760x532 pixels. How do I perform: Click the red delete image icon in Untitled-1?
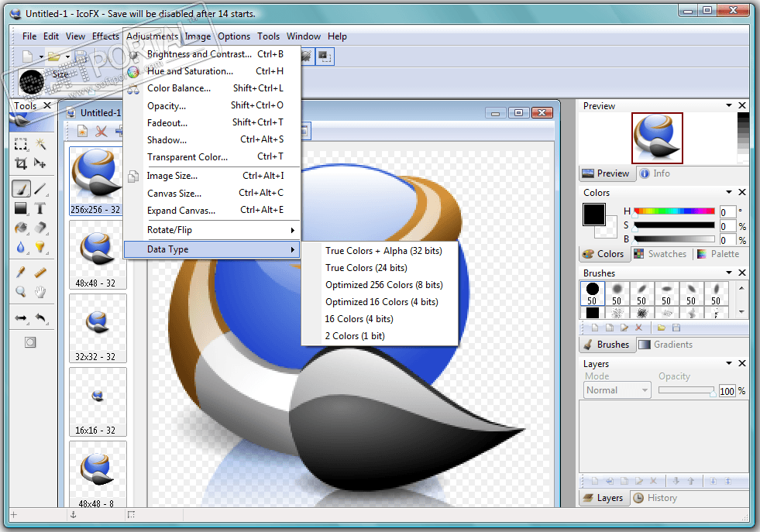tap(101, 132)
